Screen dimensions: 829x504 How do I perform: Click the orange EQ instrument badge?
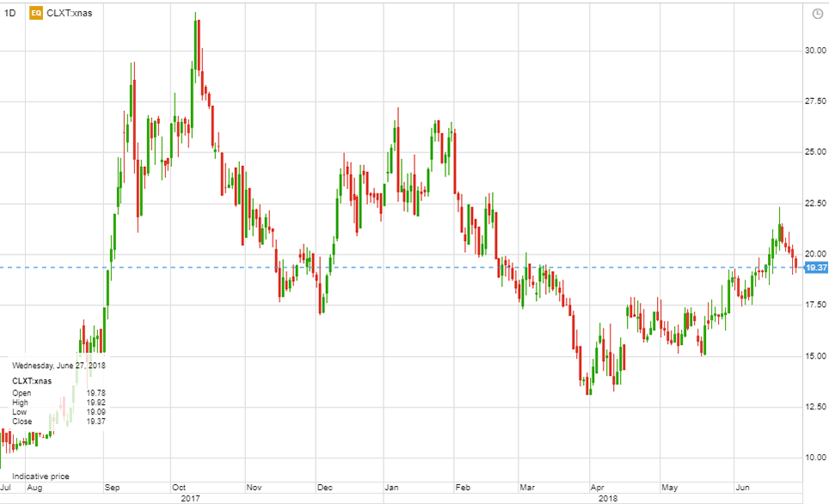[36, 13]
